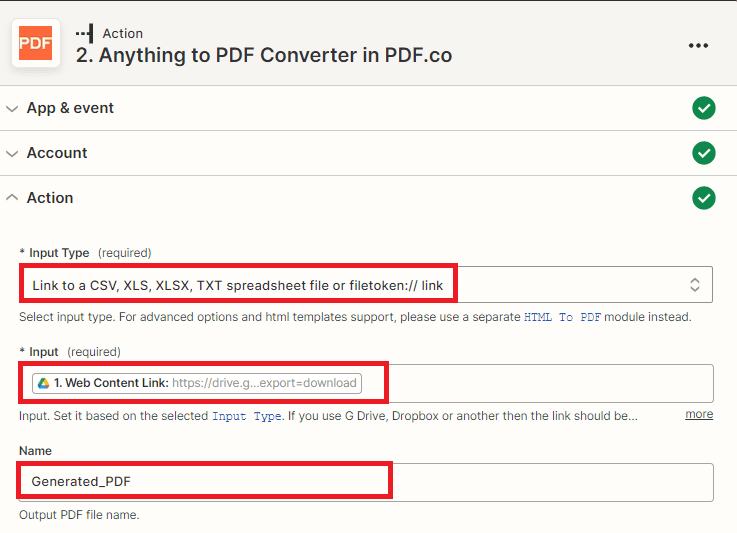This screenshot has height=533, width=737.
Task: Click the Action section green checkmark
Action: click(704, 198)
